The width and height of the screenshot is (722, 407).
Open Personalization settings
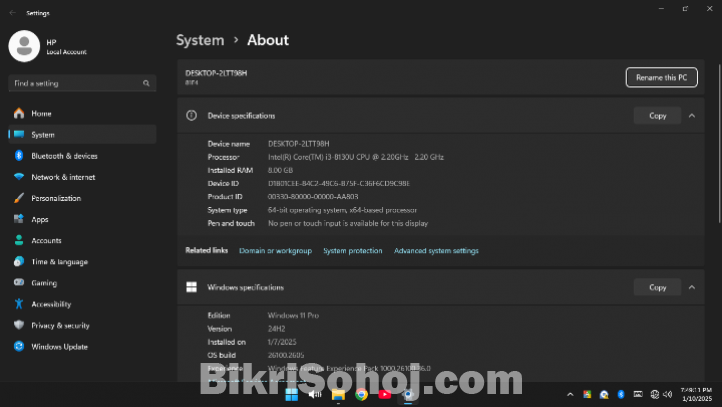click(82, 198)
